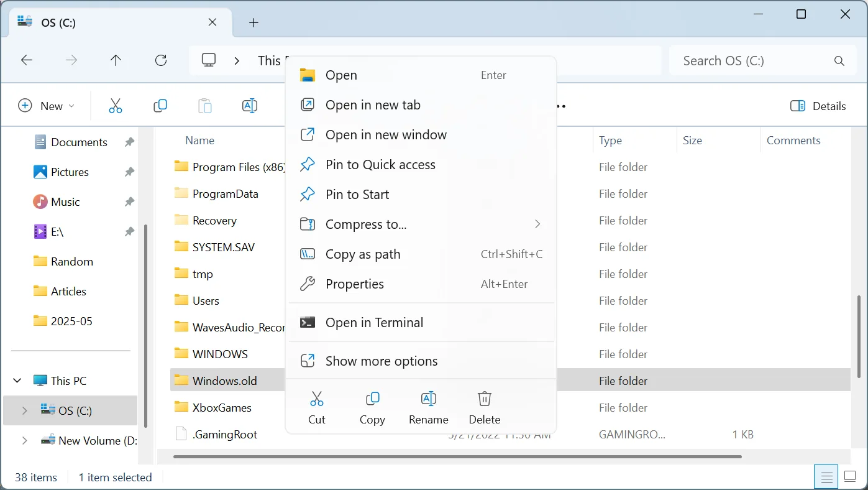
Task: Close the OS (C:) tab
Action: coord(212,22)
